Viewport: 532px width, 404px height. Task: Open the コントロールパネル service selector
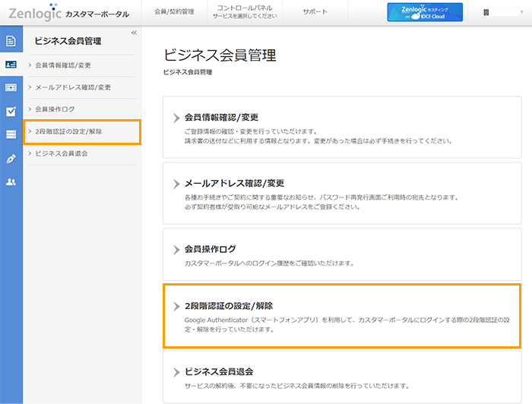tap(234, 12)
